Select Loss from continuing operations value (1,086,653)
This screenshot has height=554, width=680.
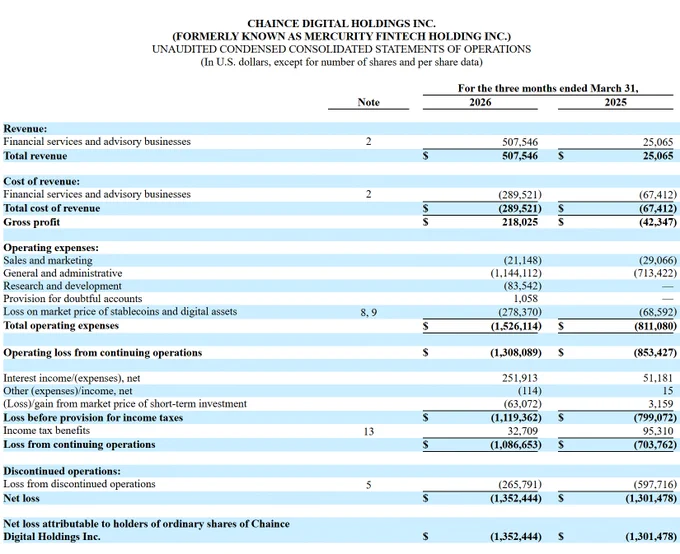click(516, 445)
